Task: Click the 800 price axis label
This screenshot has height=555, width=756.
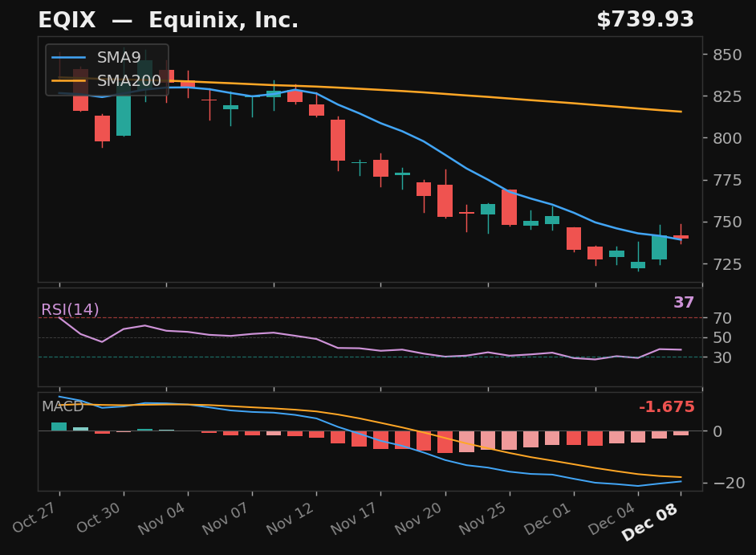Action: click(728, 138)
